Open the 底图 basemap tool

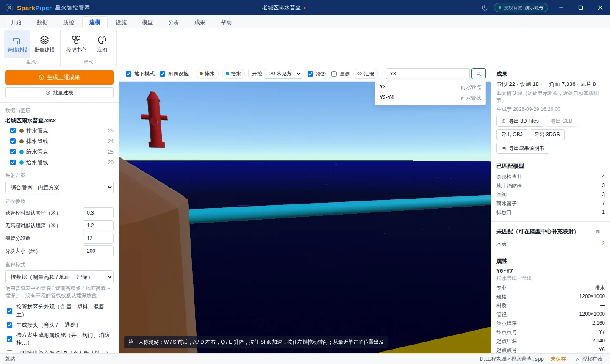[x=102, y=44]
